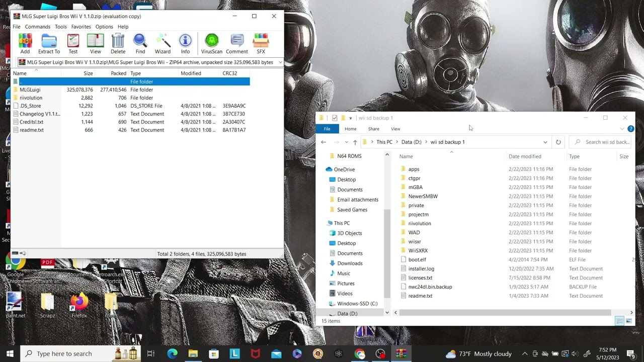The height and width of the screenshot is (362, 644).
Task: Open the View icon in WinRAR toolbar
Action: [x=95, y=44]
